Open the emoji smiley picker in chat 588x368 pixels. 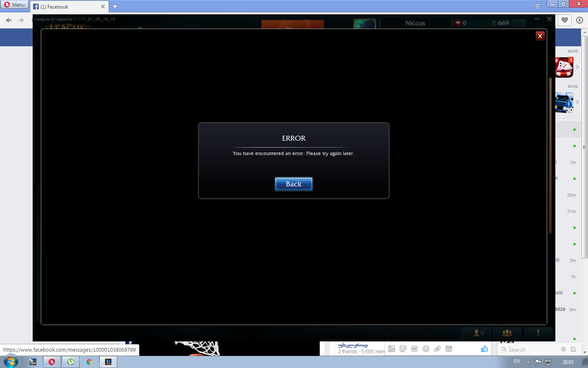point(426,349)
